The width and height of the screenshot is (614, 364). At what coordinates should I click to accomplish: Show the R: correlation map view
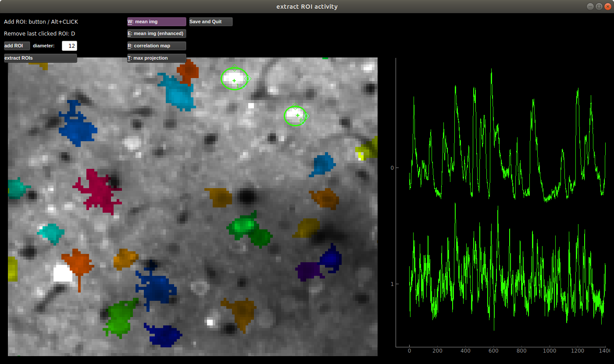pos(157,46)
